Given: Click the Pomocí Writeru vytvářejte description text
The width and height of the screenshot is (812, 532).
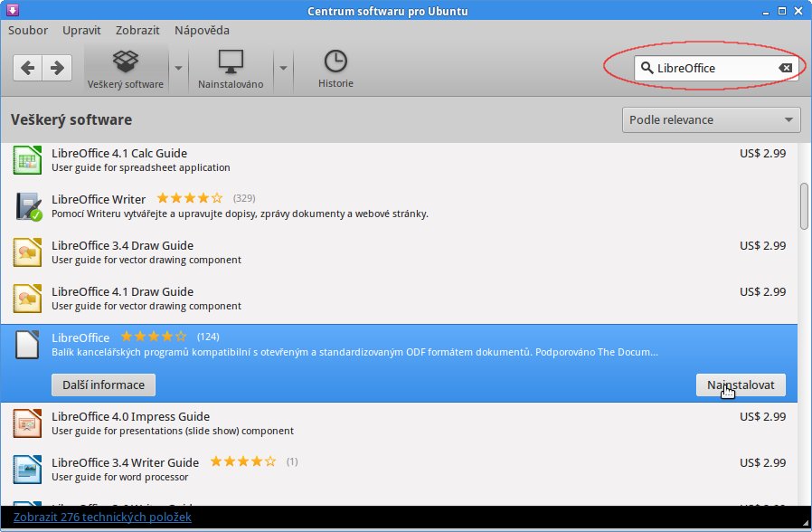Looking at the screenshot, I should pyautogui.click(x=240, y=214).
